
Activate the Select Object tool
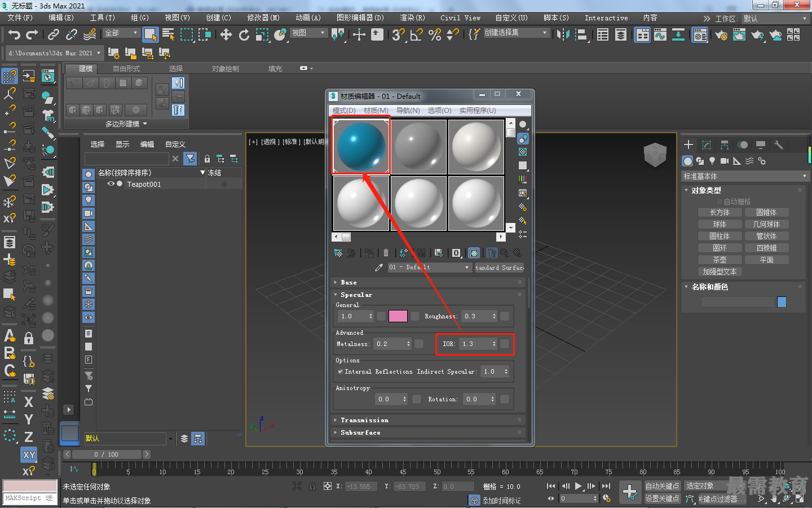pos(150,35)
